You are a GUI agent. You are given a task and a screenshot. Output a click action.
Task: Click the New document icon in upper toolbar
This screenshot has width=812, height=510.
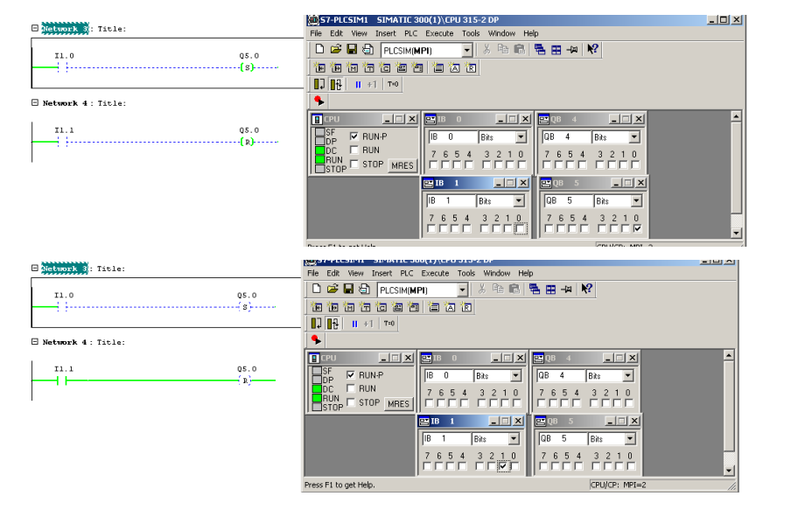(319, 50)
